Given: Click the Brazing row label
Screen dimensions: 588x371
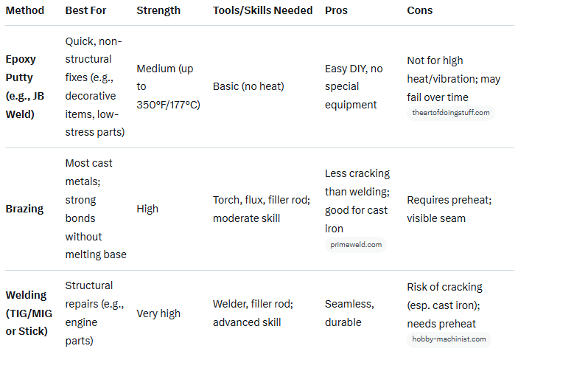Looking at the screenshot, I should click(x=25, y=209).
